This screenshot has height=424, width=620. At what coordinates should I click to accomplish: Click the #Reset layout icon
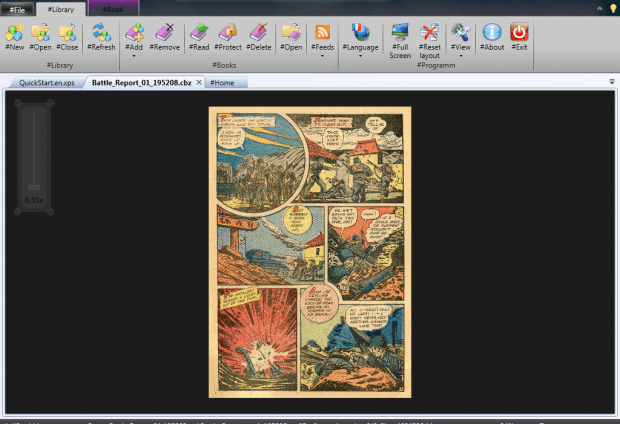pos(429,32)
